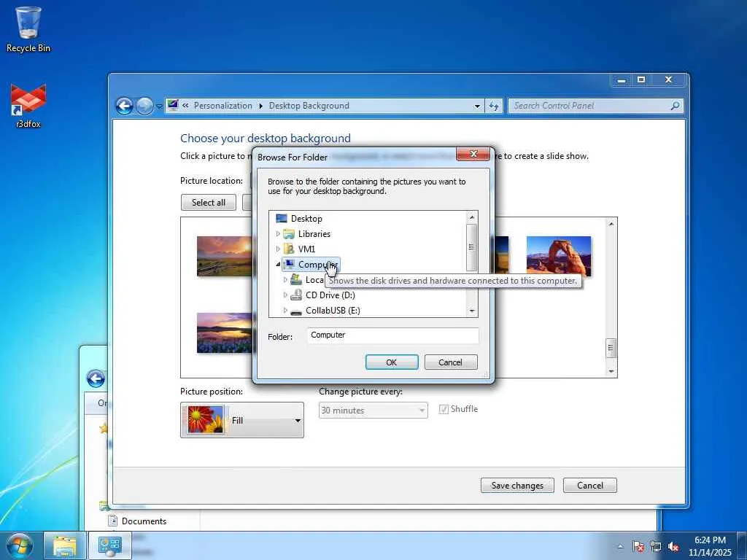This screenshot has width=747, height=560.
Task: Click the wallpaper list scroll up arrow
Action: click(611, 223)
